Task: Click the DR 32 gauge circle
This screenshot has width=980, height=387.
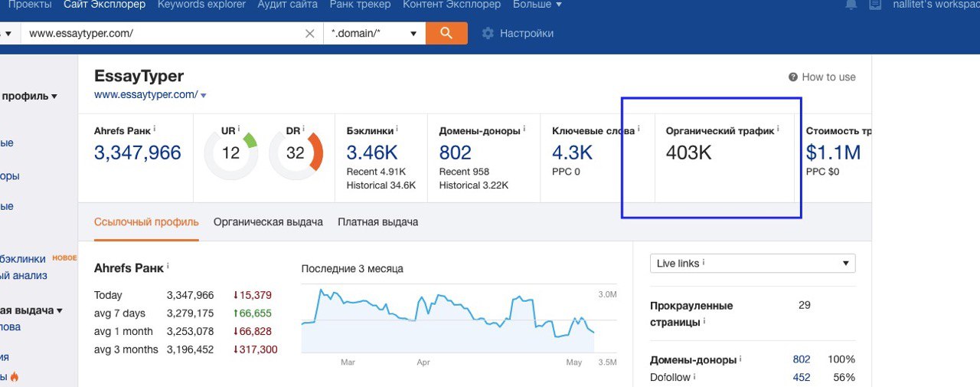Action: [296, 153]
